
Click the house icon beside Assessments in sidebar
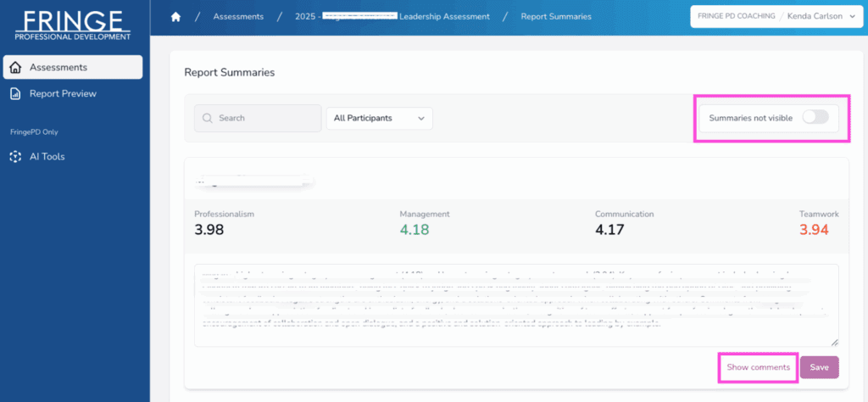click(x=15, y=67)
